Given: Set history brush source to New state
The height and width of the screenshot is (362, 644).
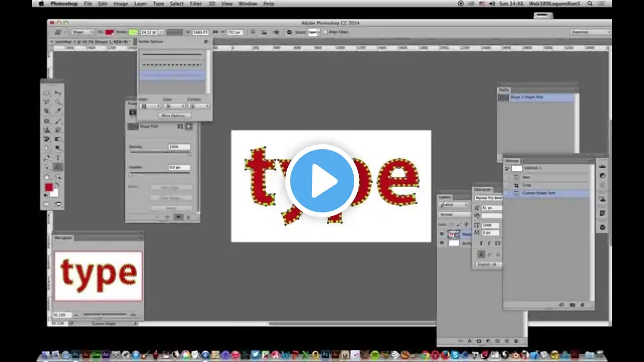Looking at the screenshot, I should [507, 177].
